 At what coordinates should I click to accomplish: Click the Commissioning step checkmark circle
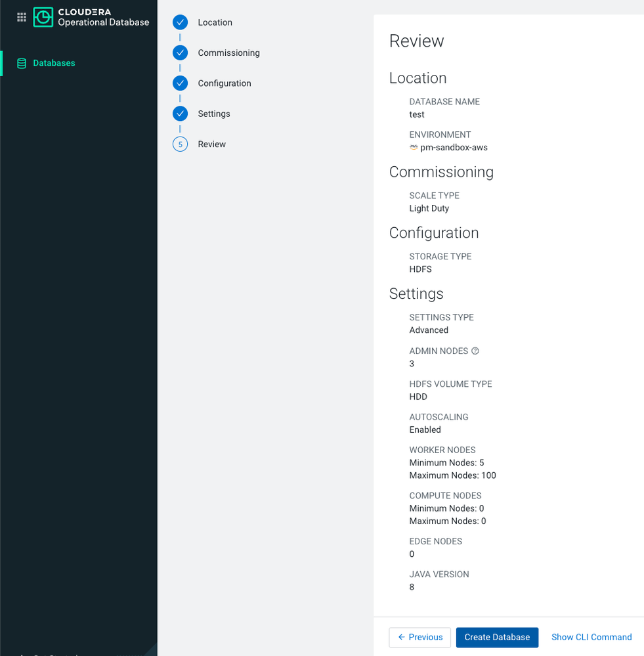[180, 53]
